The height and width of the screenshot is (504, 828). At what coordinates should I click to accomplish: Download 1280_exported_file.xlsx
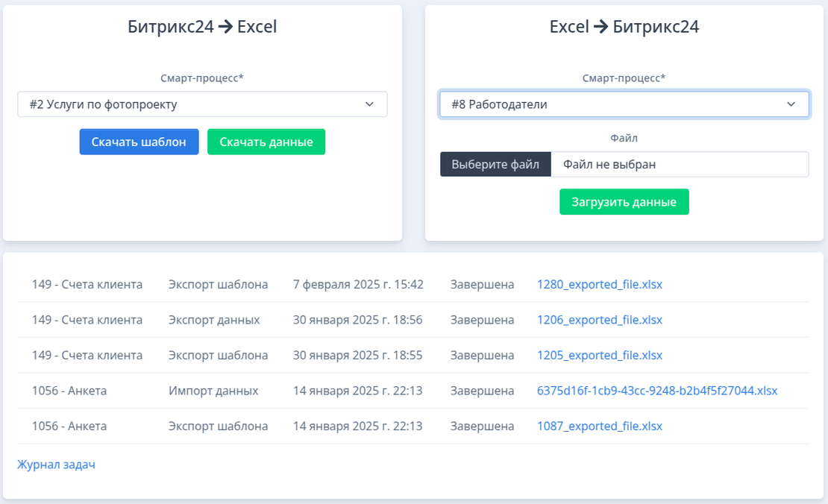(x=599, y=284)
